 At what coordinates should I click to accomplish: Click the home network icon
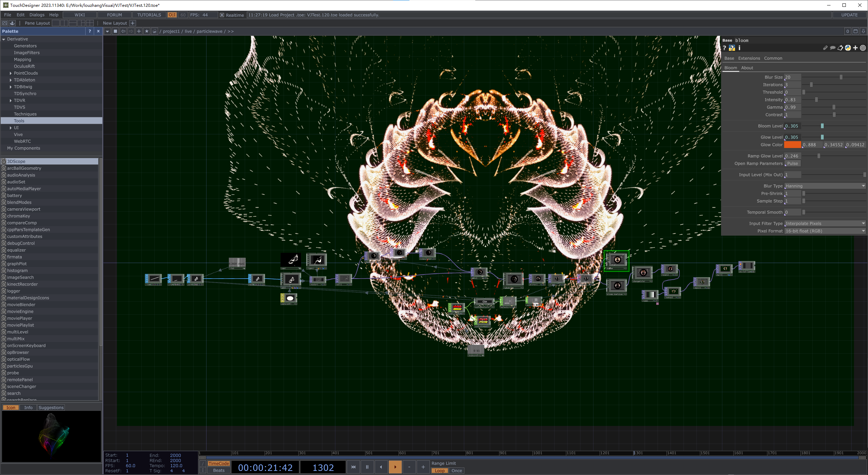[154, 31]
